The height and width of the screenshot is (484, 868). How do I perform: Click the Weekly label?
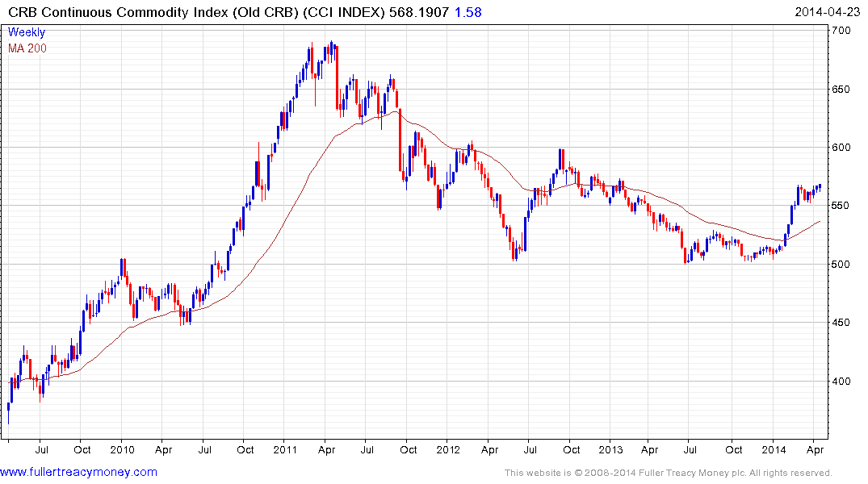(27, 32)
